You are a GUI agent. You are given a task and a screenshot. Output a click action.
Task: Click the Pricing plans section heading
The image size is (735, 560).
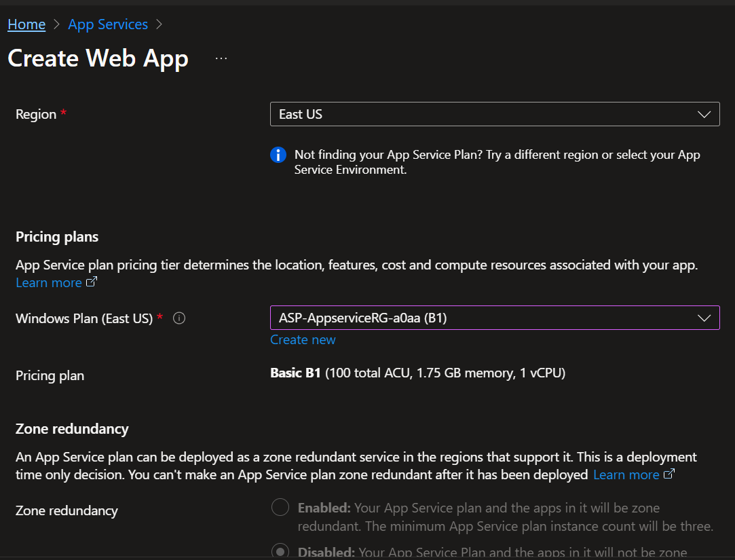(x=57, y=237)
